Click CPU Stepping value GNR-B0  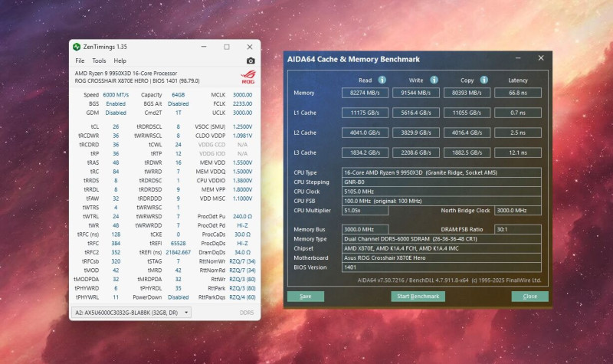tap(441, 182)
